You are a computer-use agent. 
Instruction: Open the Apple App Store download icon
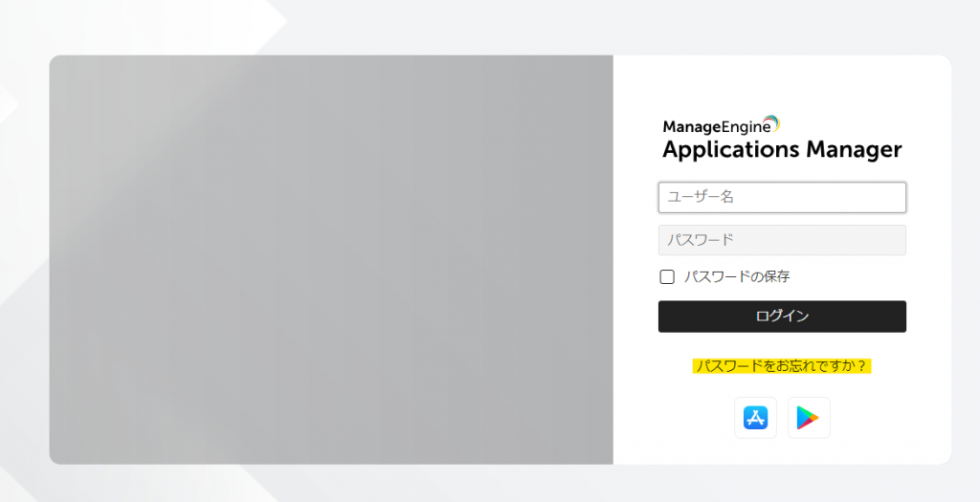(755, 418)
